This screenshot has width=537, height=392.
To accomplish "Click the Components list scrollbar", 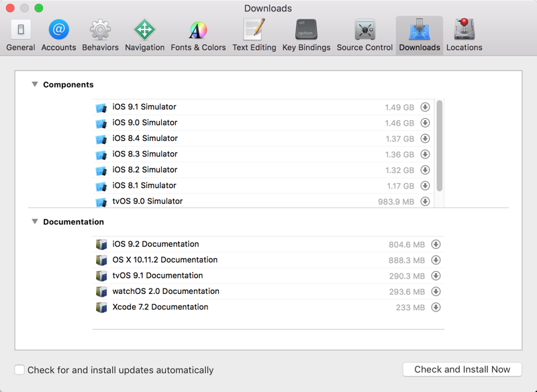I will pyautogui.click(x=440, y=146).
